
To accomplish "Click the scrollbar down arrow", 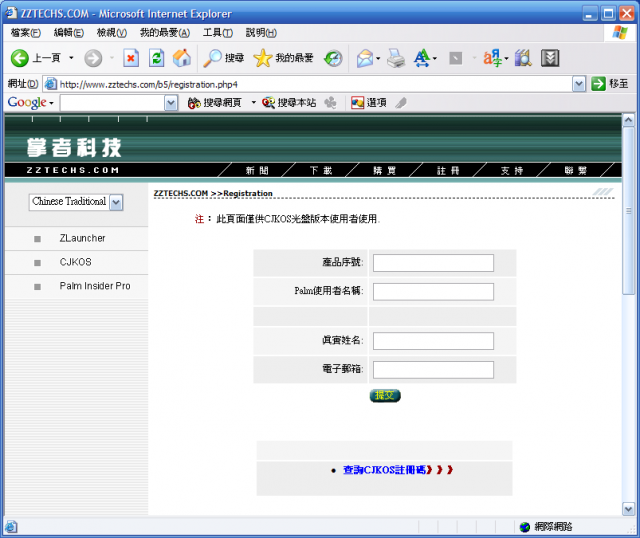I will click(628, 509).
